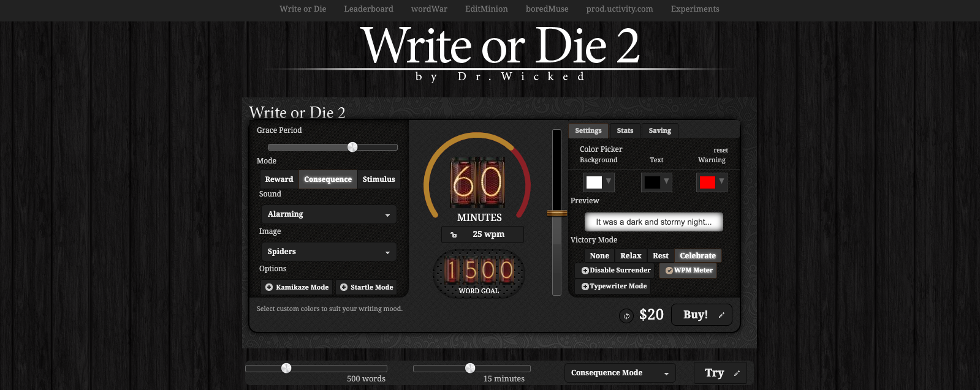Open EditMinion from the nav bar
This screenshot has width=980, height=390.
(487, 9)
